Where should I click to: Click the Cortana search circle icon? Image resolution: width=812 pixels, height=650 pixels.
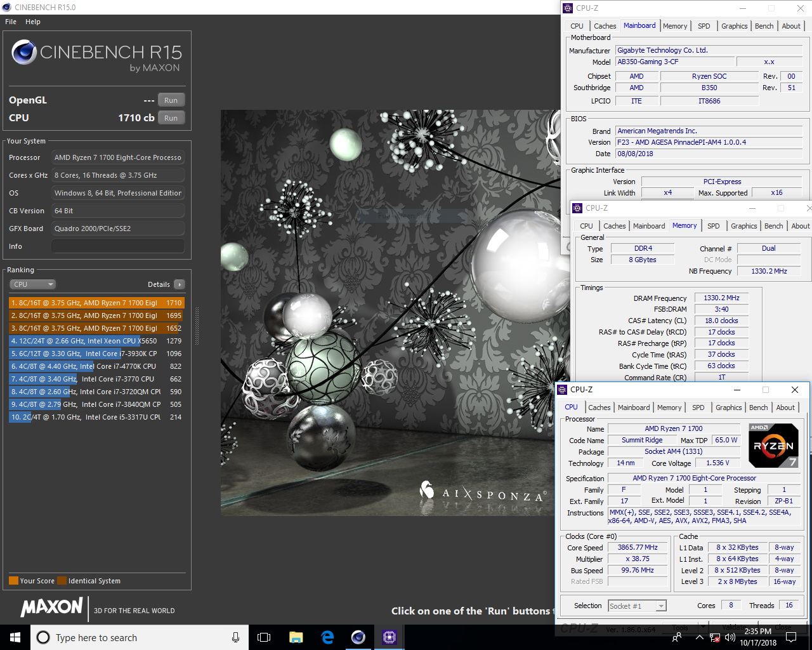pos(43,637)
